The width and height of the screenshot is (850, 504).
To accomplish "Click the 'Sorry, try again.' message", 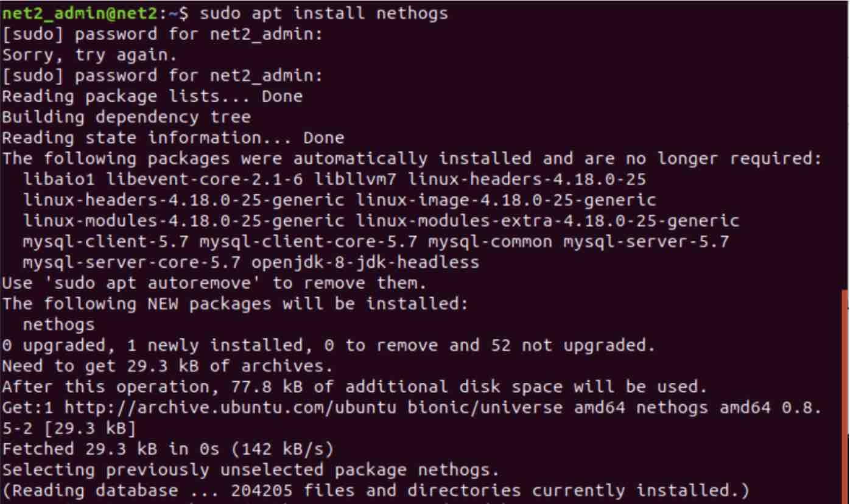I will pyautogui.click(x=90, y=55).
